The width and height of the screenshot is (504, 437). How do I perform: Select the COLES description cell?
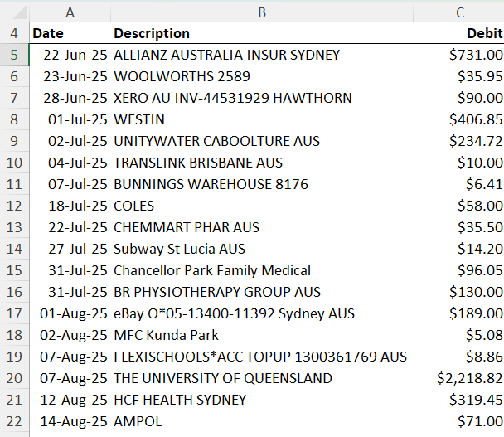(262, 206)
